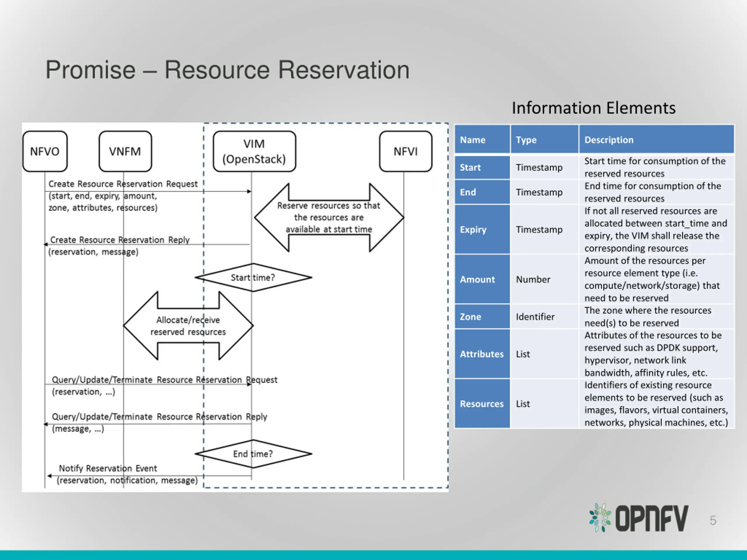Click the 'End' name cell
Viewport: 747px width, 560px height.
pos(482,192)
